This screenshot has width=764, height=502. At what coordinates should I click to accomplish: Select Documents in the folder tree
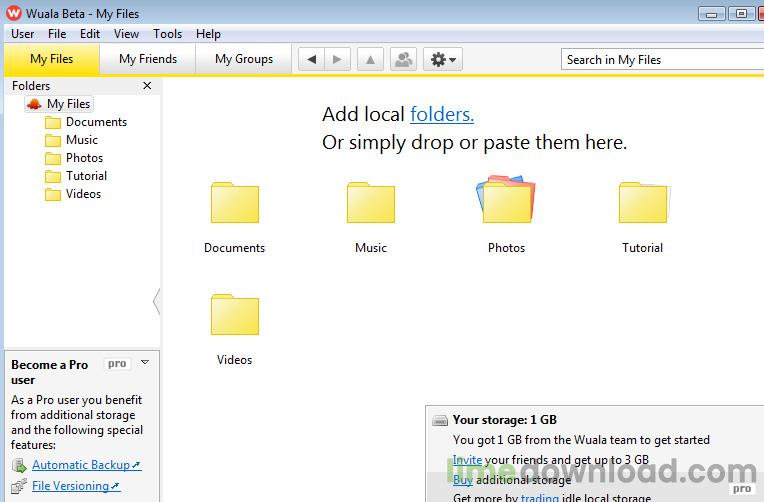click(x=96, y=122)
